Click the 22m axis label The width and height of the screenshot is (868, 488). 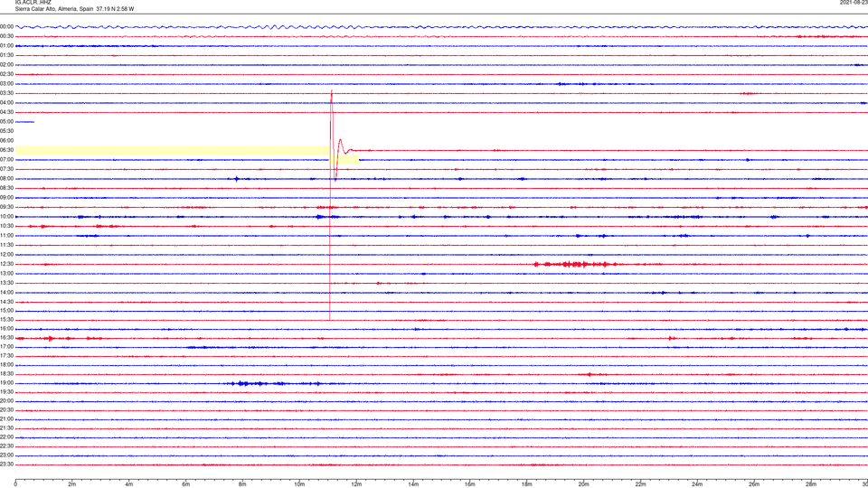(640, 484)
